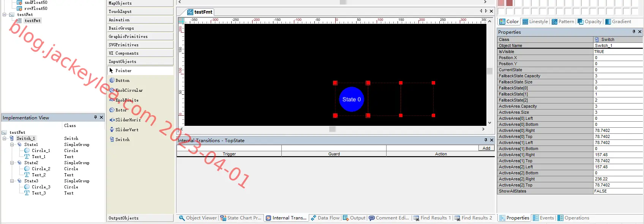Click the IsVisible TRUE value
This screenshot has width=644, height=224.
618,52
